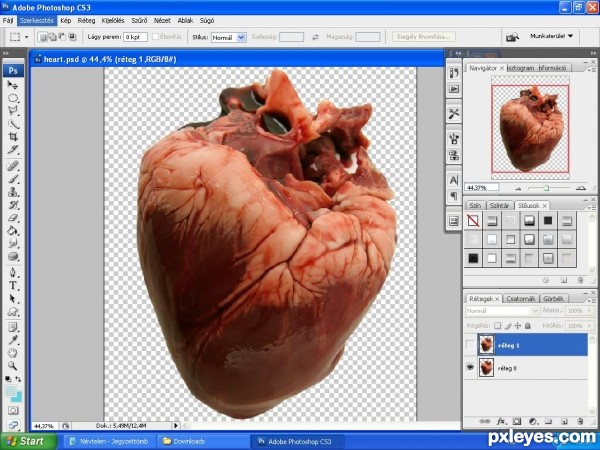
Task: Select the Eraser tool
Action: click(x=13, y=218)
